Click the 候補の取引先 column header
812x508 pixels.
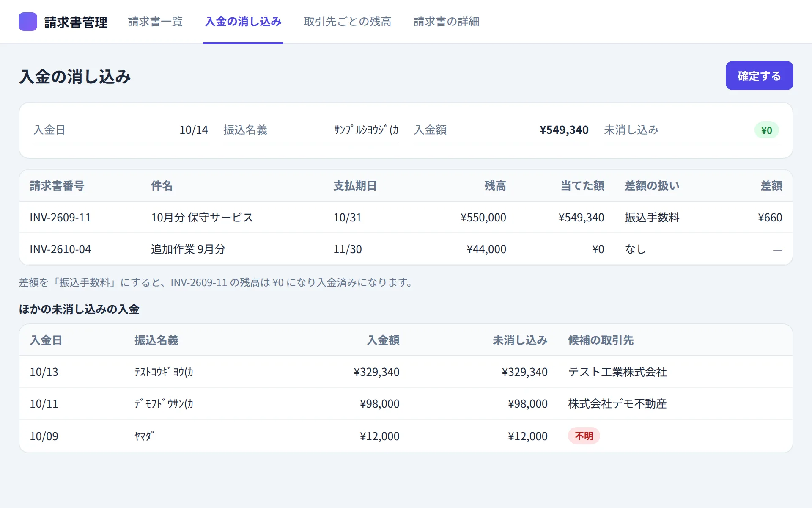click(601, 340)
